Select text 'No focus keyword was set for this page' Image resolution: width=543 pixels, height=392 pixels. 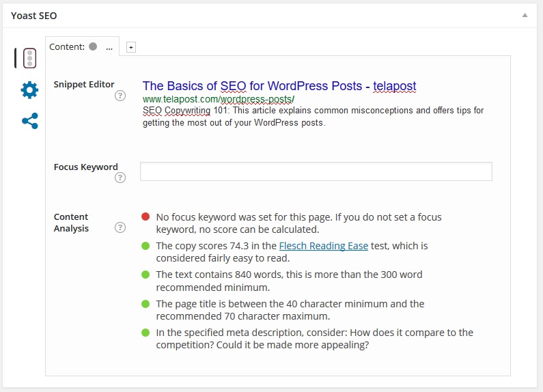(244, 217)
